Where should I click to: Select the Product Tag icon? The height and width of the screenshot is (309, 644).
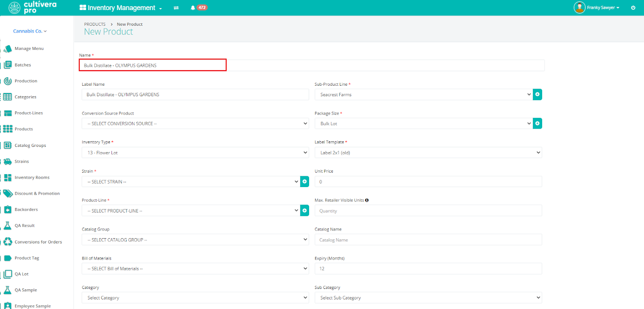8,258
